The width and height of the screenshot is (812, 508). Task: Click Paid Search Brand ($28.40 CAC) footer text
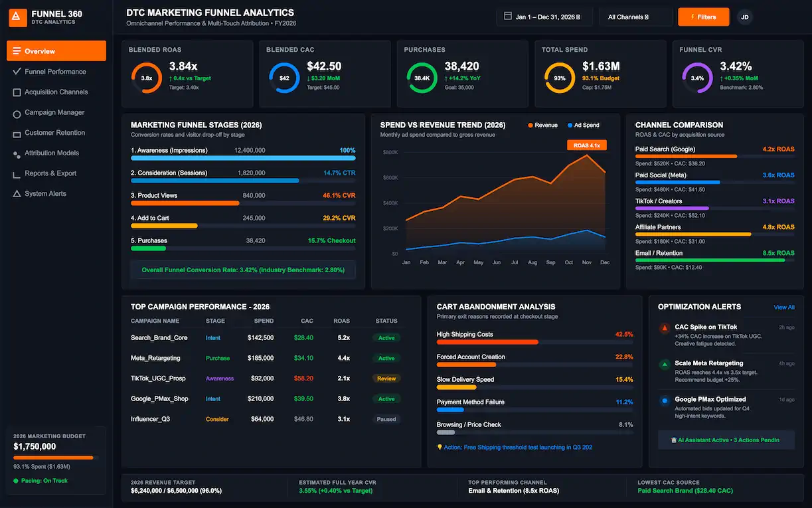tap(685, 491)
